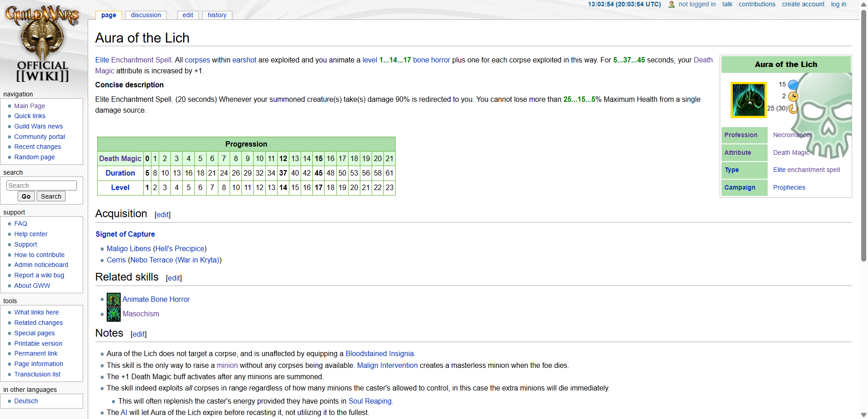Screen dimensions: 868x419
Task: Open Masochism link
Action: 141,314
